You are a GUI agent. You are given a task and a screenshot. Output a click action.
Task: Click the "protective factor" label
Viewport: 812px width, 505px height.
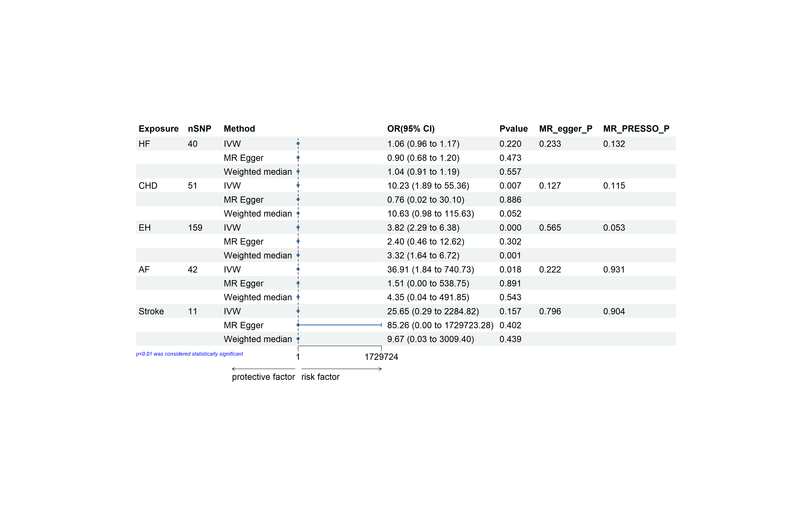tap(263, 377)
